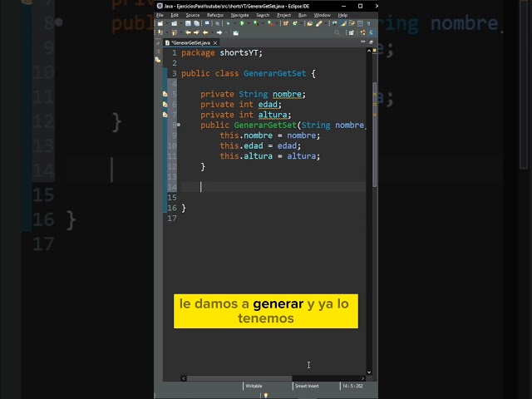Click the Smart Insert status bar entry

(307, 386)
